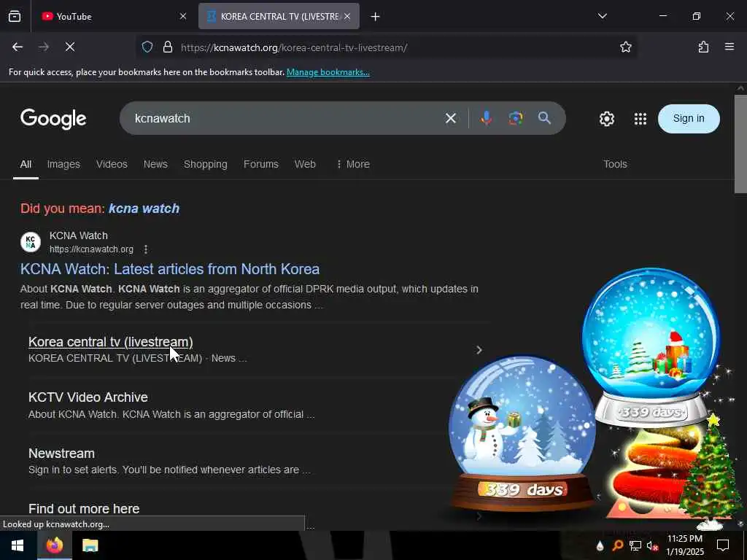747x560 pixels.
Task: Click the Christmas tree desktop widget
Action: point(711,472)
